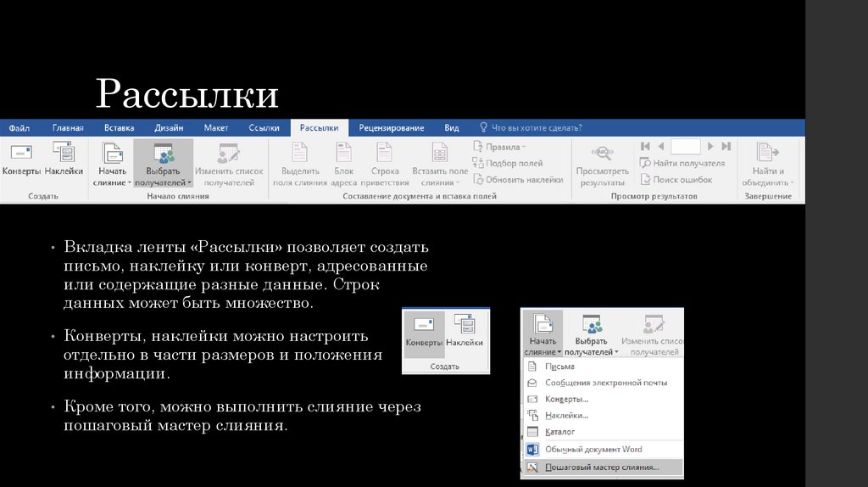868x487 pixels.
Task: Open the Вид tab
Action: pos(451,128)
